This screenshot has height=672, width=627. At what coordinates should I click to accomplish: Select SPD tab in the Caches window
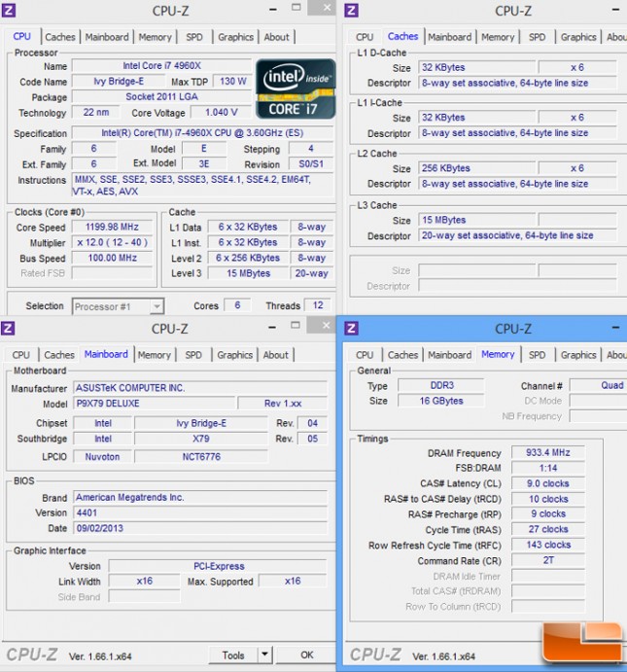537,37
